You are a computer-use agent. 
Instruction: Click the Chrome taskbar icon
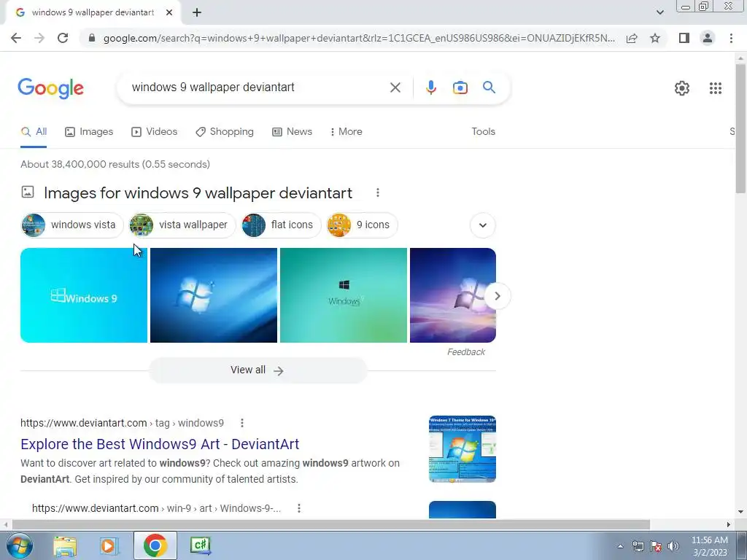coord(155,545)
